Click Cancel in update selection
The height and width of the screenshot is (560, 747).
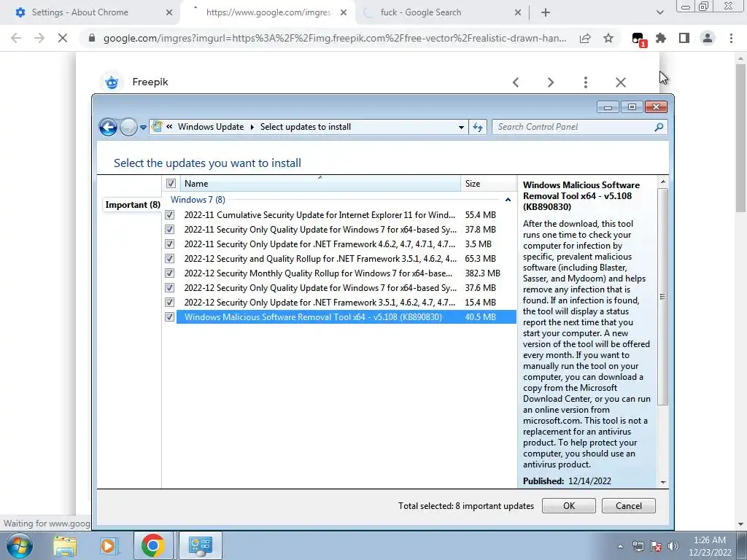click(628, 506)
